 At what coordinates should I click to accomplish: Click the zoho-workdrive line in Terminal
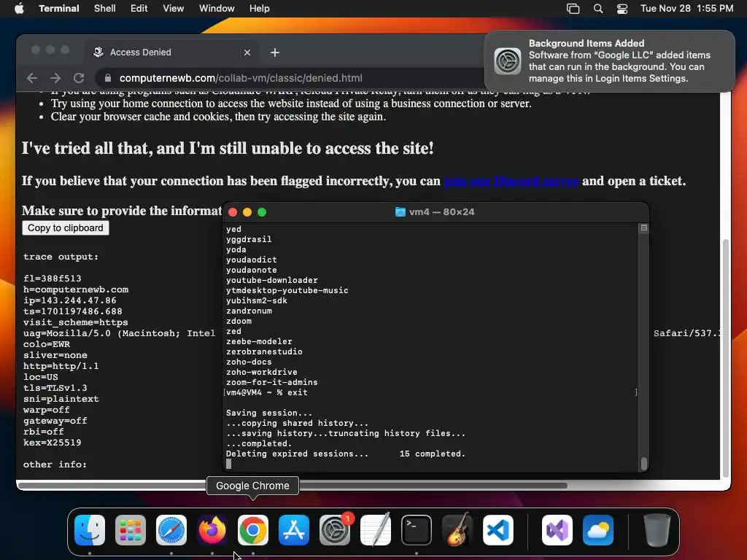(x=262, y=372)
